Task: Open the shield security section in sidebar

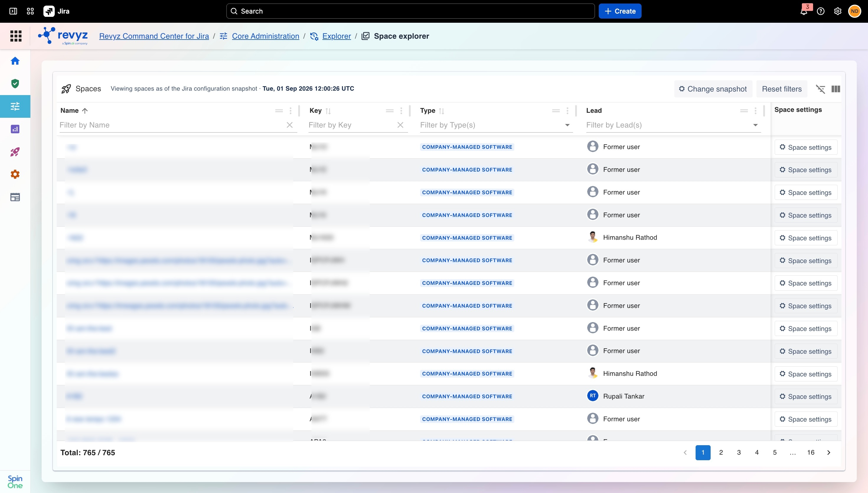Action: click(x=15, y=84)
